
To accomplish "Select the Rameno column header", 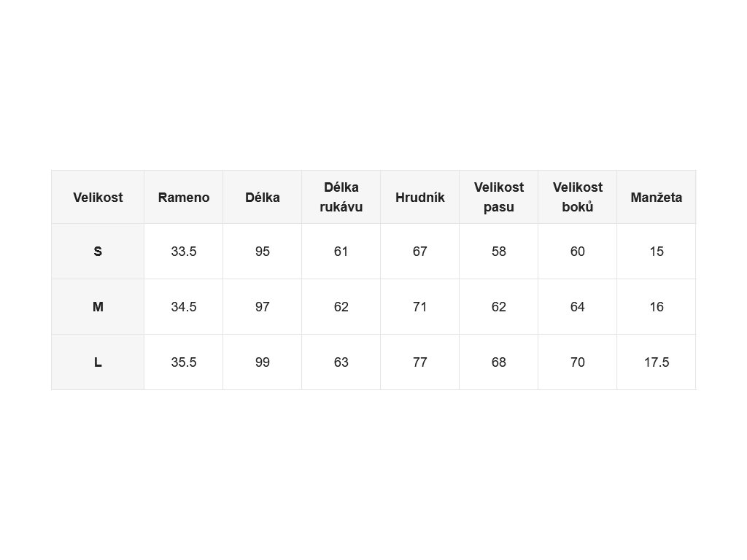I will (x=183, y=197).
